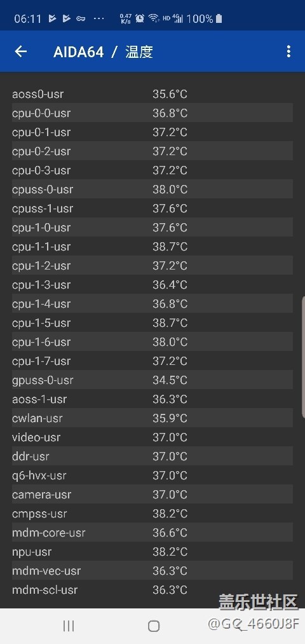305x644 pixels.
Task: Tap the ddr-usr sensor entry
Action: [x=152, y=456]
